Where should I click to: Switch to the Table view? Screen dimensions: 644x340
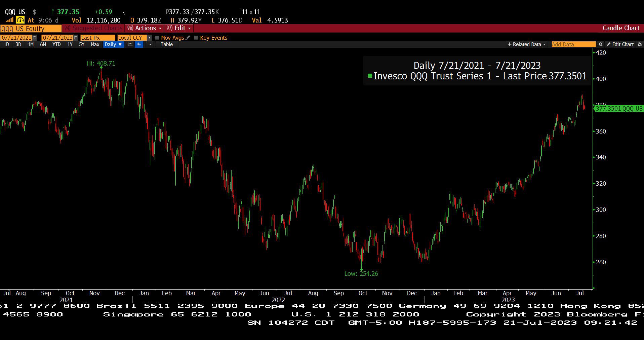point(167,44)
